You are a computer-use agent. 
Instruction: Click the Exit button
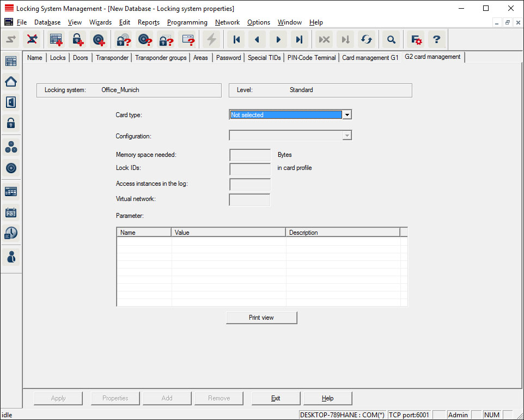(276, 398)
